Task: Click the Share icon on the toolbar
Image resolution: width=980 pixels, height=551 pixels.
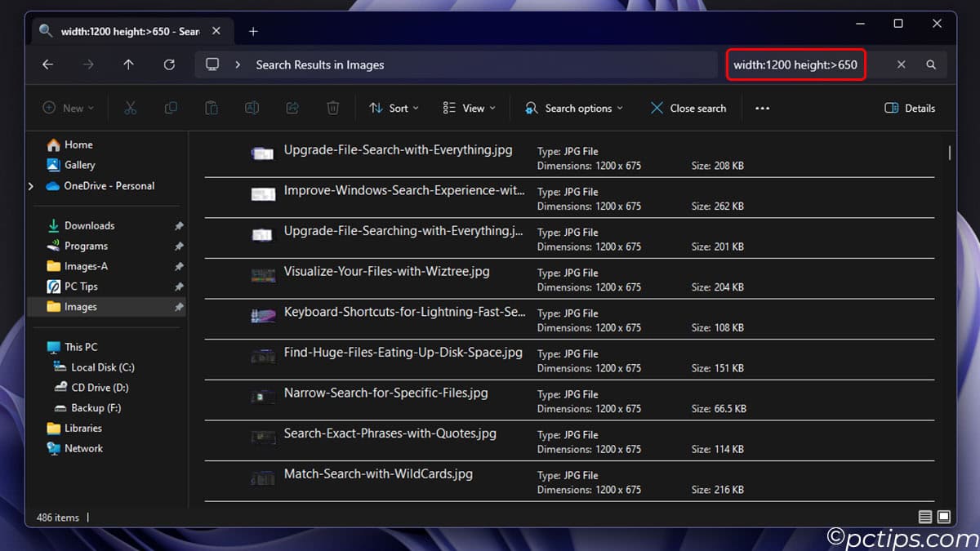Action: [292, 108]
